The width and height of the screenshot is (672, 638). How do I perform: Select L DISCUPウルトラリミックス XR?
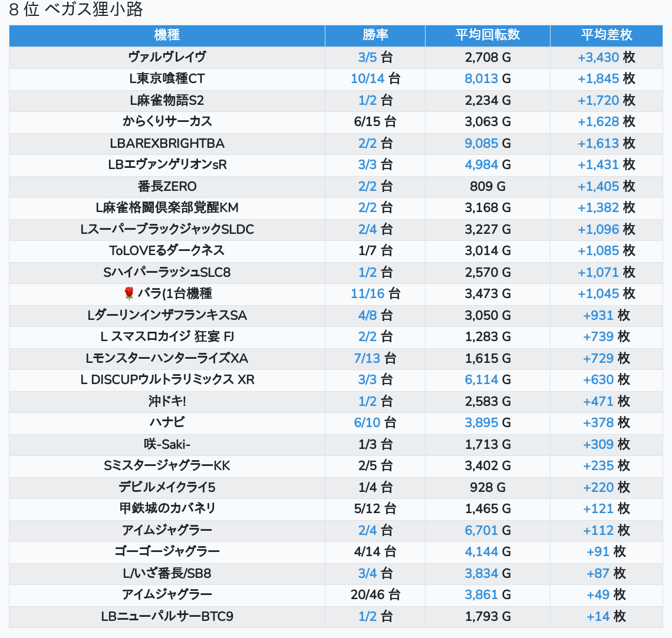tap(167, 380)
